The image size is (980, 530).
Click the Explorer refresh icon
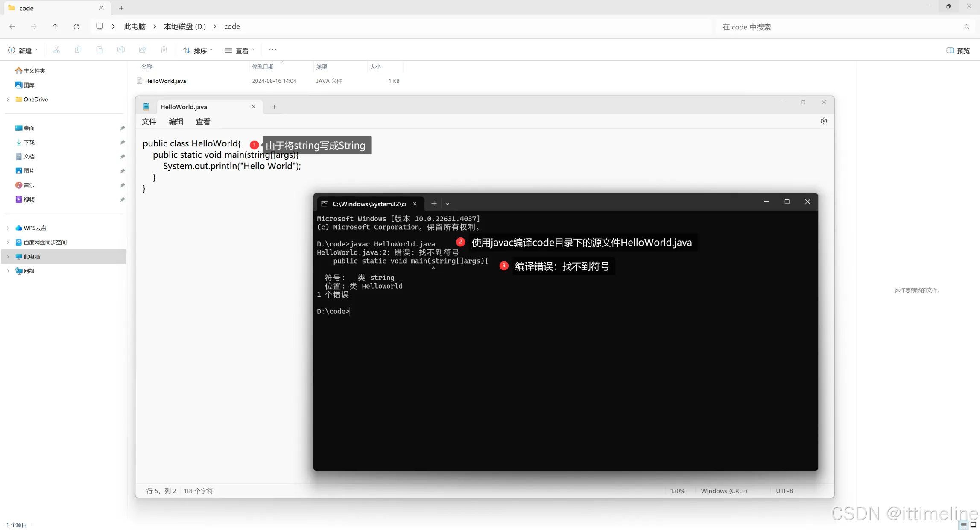pos(76,26)
